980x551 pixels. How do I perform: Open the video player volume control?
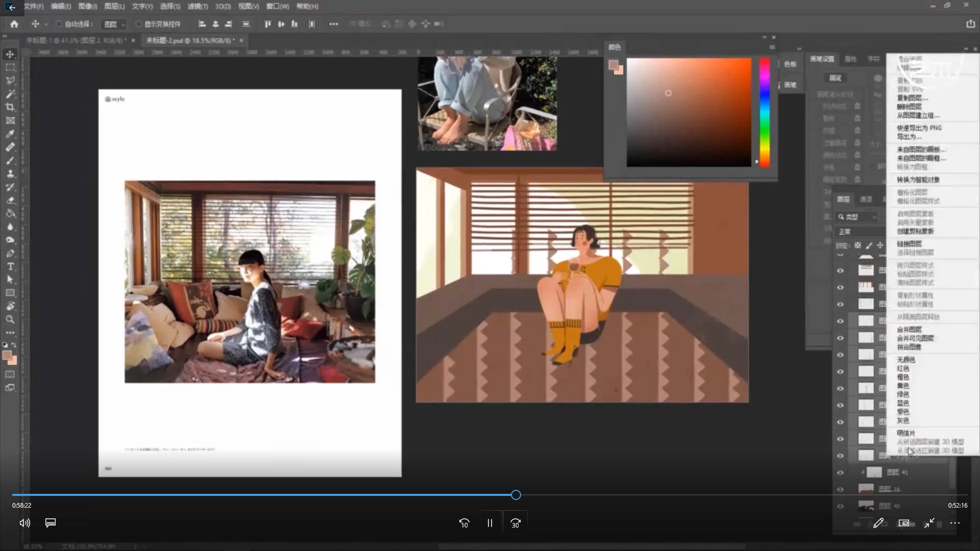[24, 523]
